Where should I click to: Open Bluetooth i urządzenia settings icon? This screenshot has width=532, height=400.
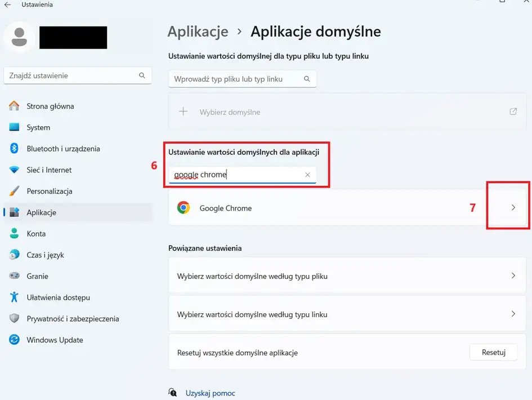[x=15, y=149]
